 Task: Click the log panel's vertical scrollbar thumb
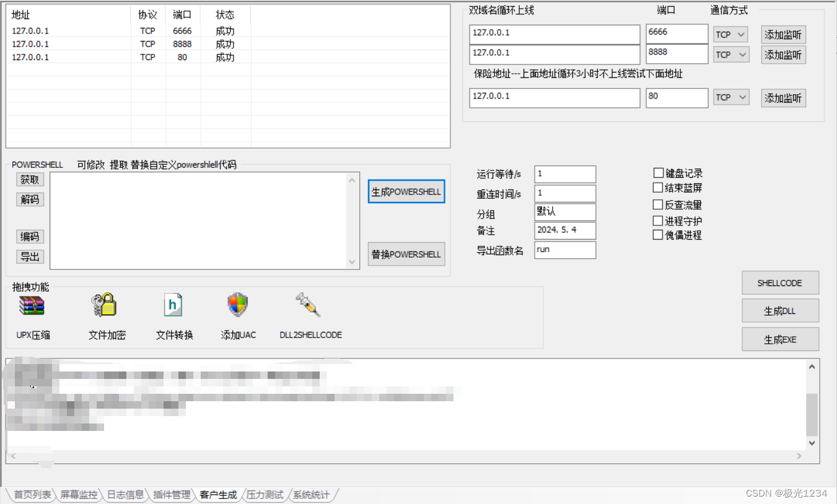click(812, 415)
